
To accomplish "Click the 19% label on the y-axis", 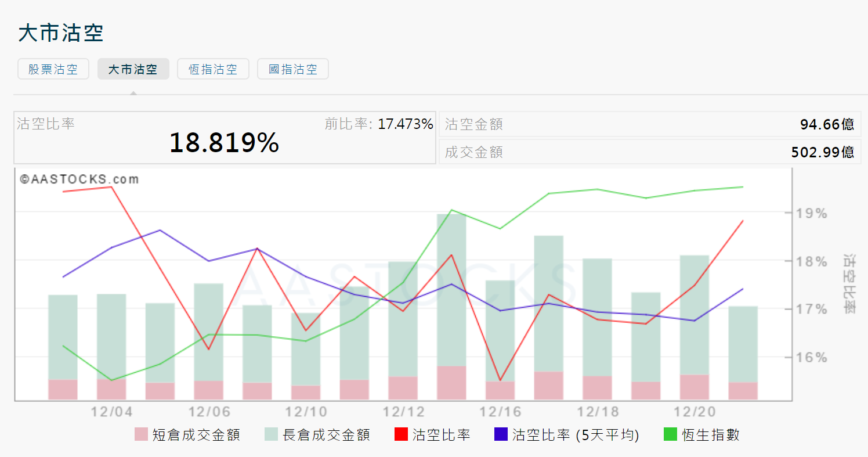I will click(812, 213).
